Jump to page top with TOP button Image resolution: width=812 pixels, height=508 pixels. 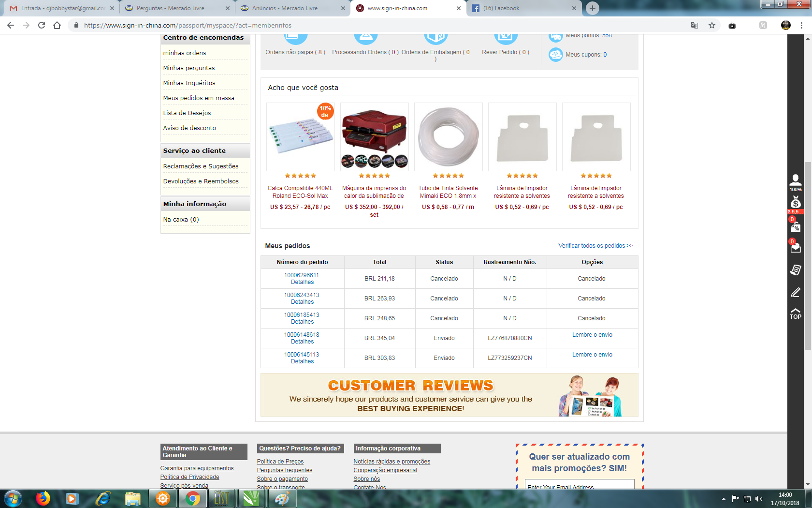pos(796,314)
